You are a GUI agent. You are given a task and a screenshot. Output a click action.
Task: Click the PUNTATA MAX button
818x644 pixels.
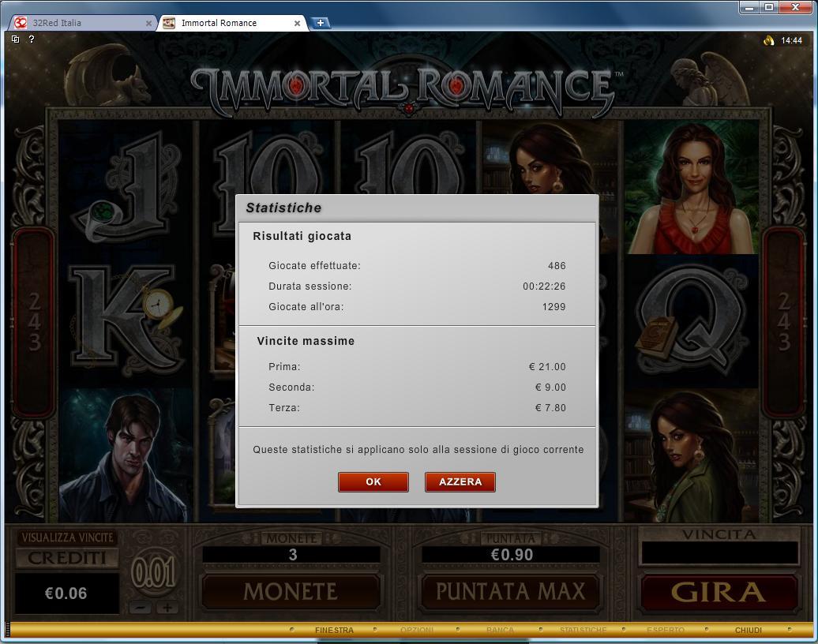point(510,592)
